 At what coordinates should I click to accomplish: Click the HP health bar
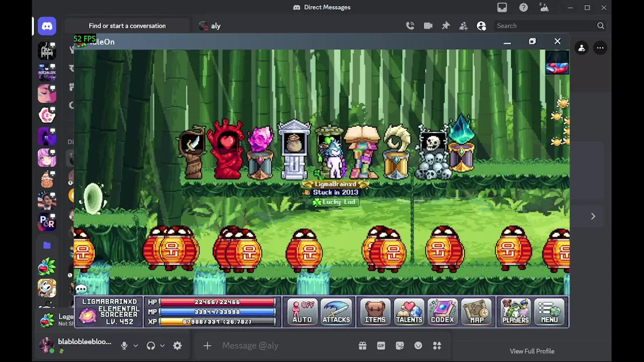217,302
